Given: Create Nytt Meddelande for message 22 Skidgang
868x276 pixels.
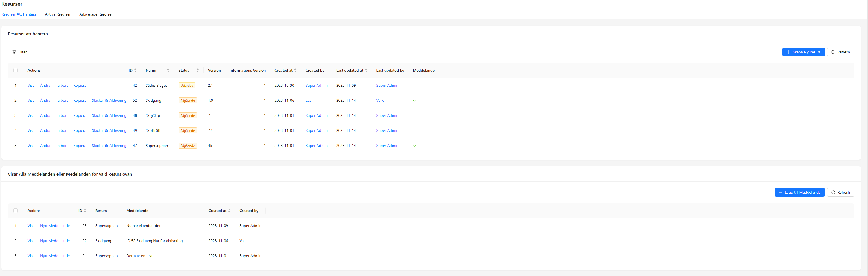Looking at the screenshot, I should 55,241.
